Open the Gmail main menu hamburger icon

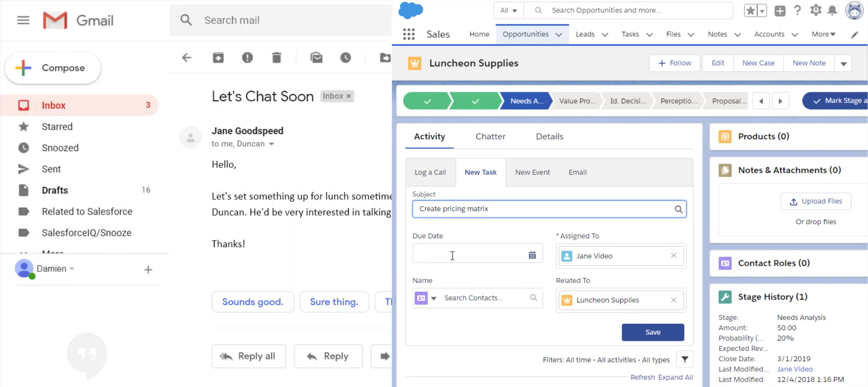pos(23,20)
